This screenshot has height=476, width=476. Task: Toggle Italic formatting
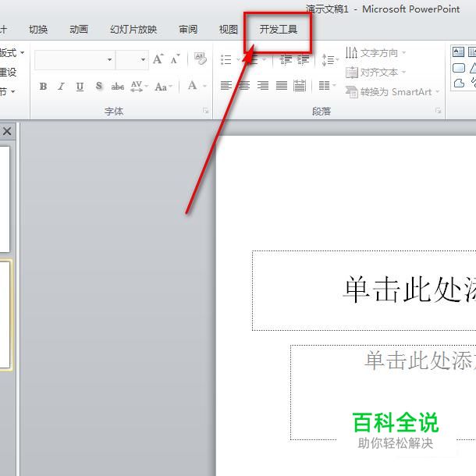pyautogui.click(x=62, y=87)
